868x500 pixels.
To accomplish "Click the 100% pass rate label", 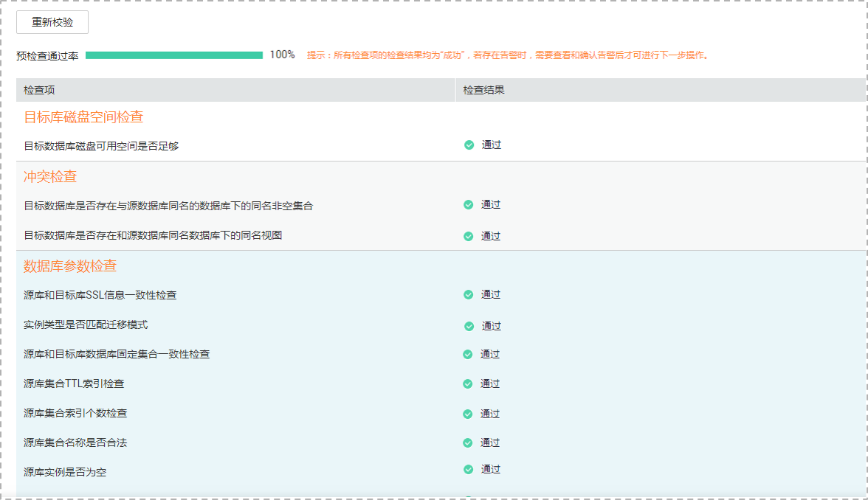I will point(282,55).
